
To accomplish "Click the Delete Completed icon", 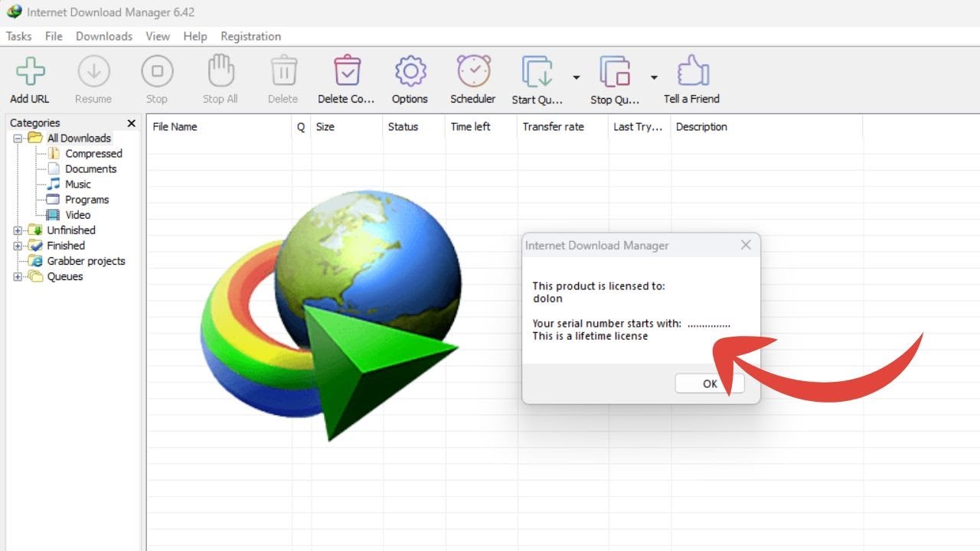I will click(347, 71).
